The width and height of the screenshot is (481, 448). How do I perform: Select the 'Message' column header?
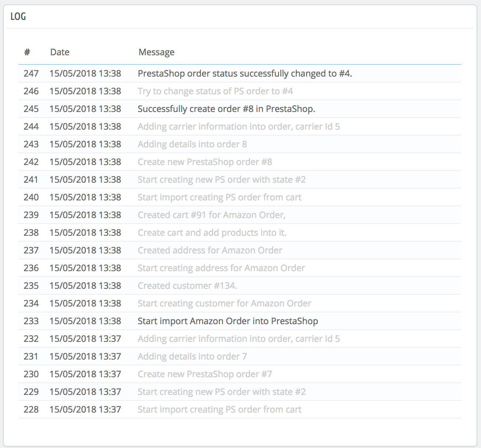(157, 52)
